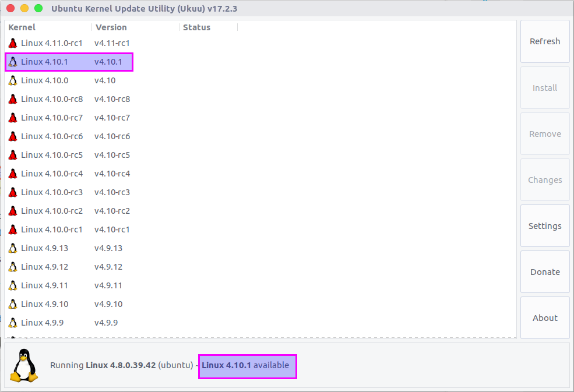Screen dimensions: 574x392
Task: Click version cell 'v4.9.11'
Action: click(108, 286)
